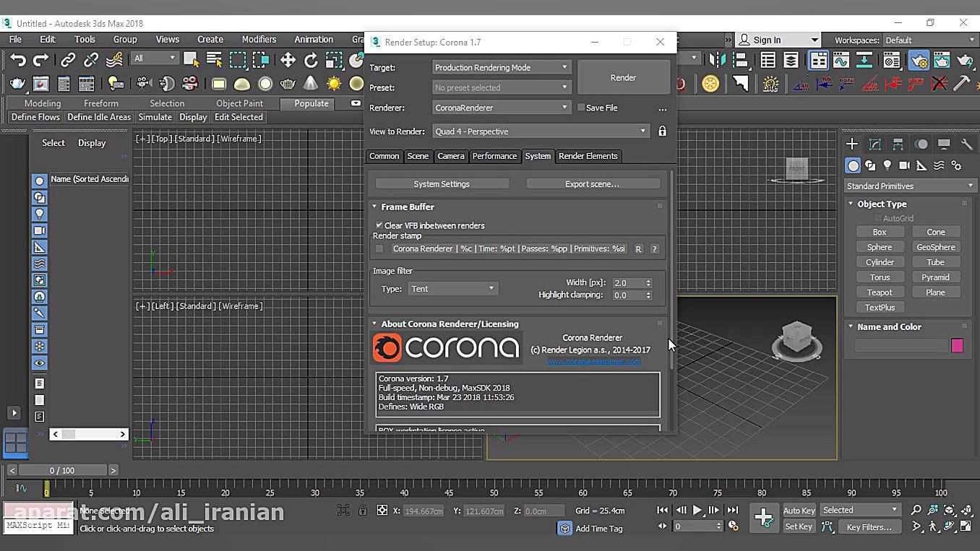Switch to the Performance tab
The image size is (980, 551).
494,156
